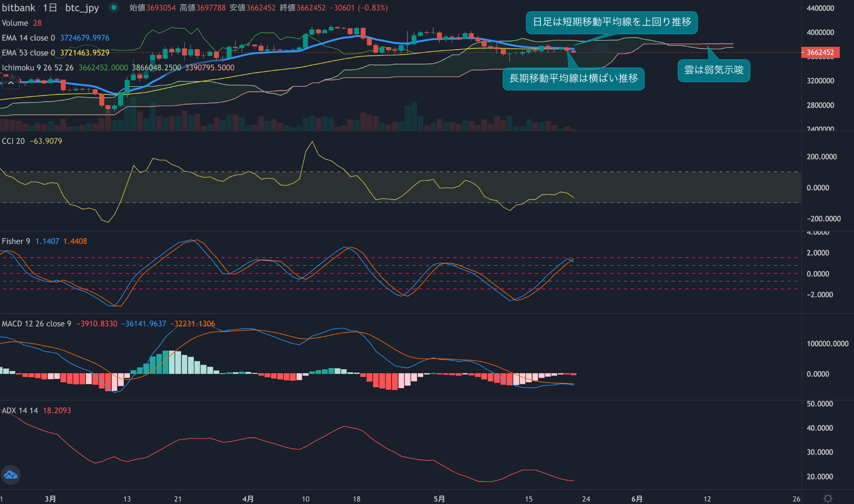The image size is (854, 504).
Task: Click the 4000000 level on price scale
Action: pos(820,33)
